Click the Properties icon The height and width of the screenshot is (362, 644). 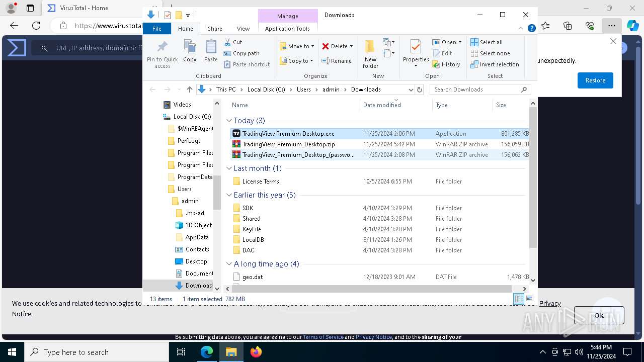point(416,48)
